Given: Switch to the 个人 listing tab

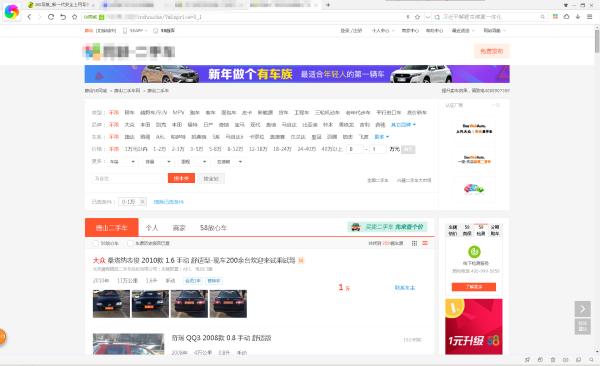Looking at the screenshot, I should [x=152, y=228].
